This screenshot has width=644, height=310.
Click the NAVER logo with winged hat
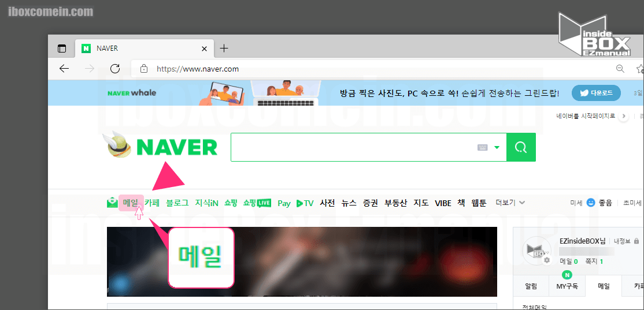tap(162, 147)
